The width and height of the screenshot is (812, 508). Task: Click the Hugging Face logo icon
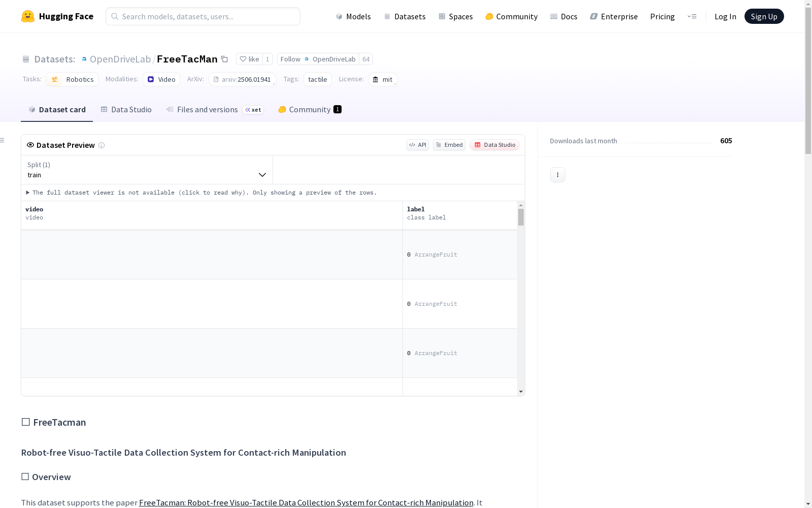tap(28, 16)
